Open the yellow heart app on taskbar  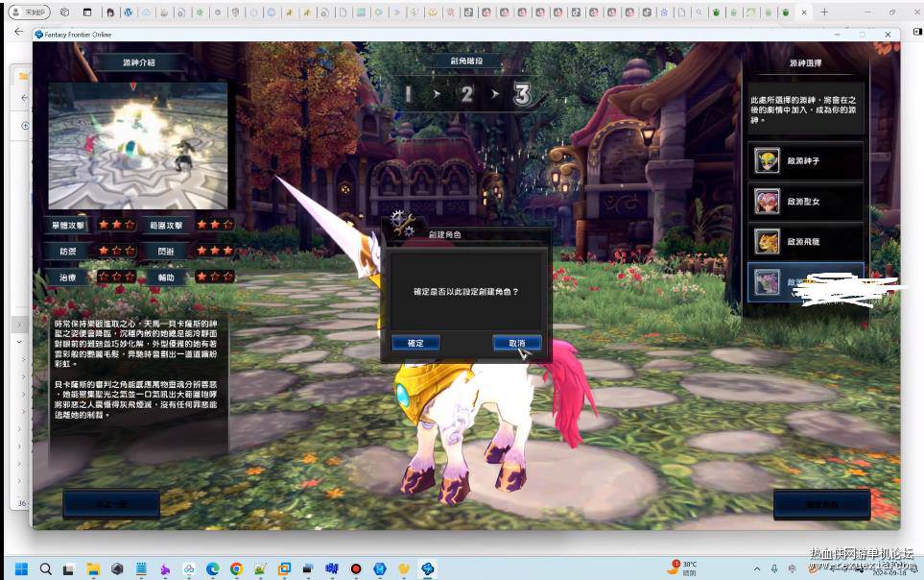coord(404,568)
